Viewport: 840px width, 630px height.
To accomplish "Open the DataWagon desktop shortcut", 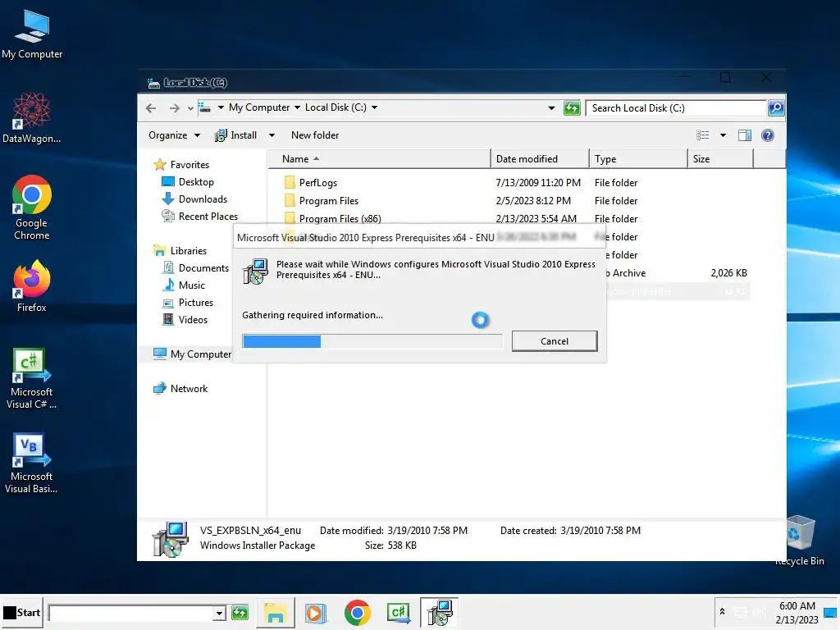I will (x=32, y=118).
